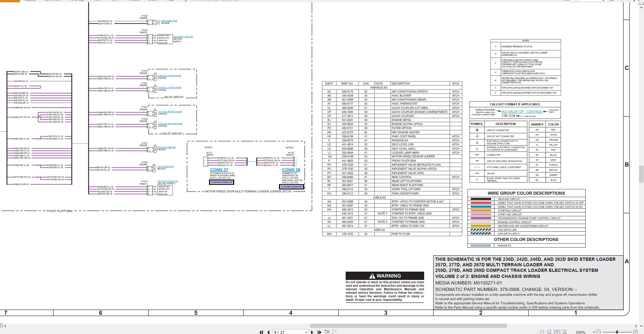
Task: Open the (52) VALVE GP - CONTROL link
Action: pos(522,112)
